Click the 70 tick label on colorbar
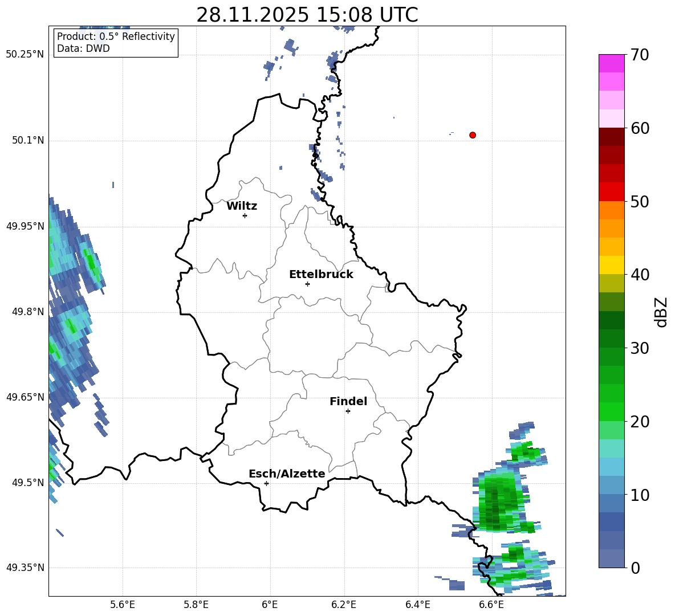The width and height of the screenshot is (675, 616). [640, 55]
